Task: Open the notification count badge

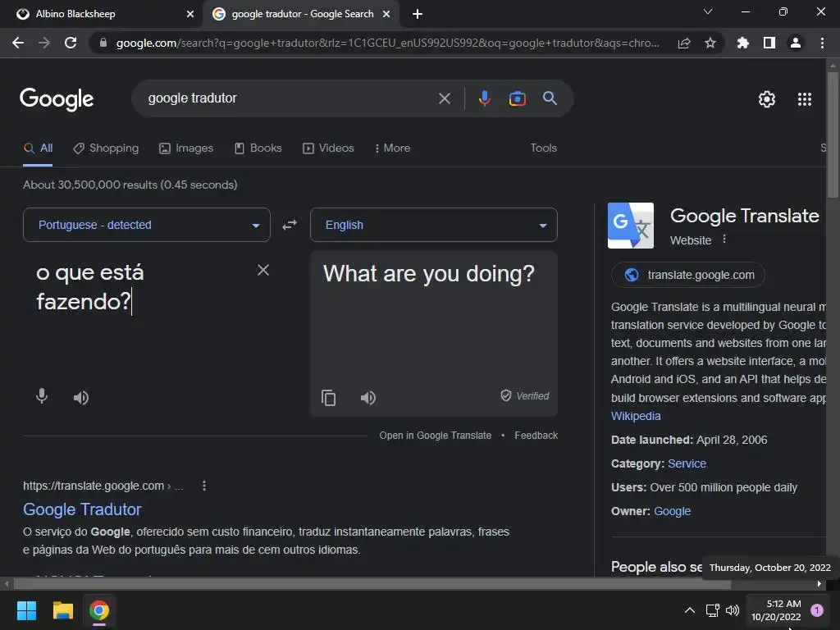Action: (x=817, y=610)
